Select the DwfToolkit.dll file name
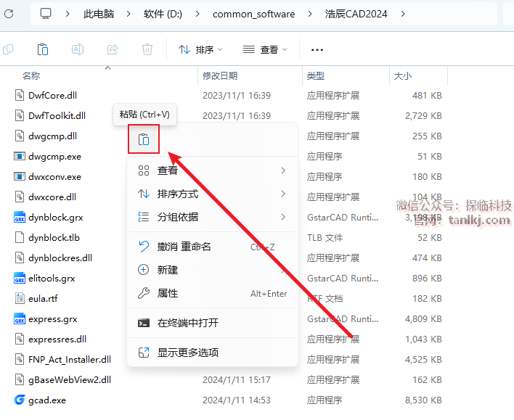Screen dimensions: 514x420 click(57, 115)
